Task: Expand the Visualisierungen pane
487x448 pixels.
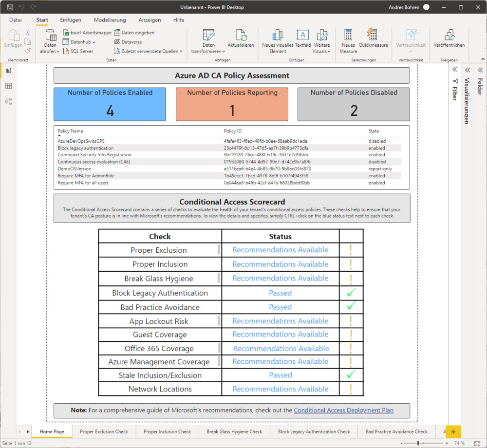Action: click(x=468, y=70)
